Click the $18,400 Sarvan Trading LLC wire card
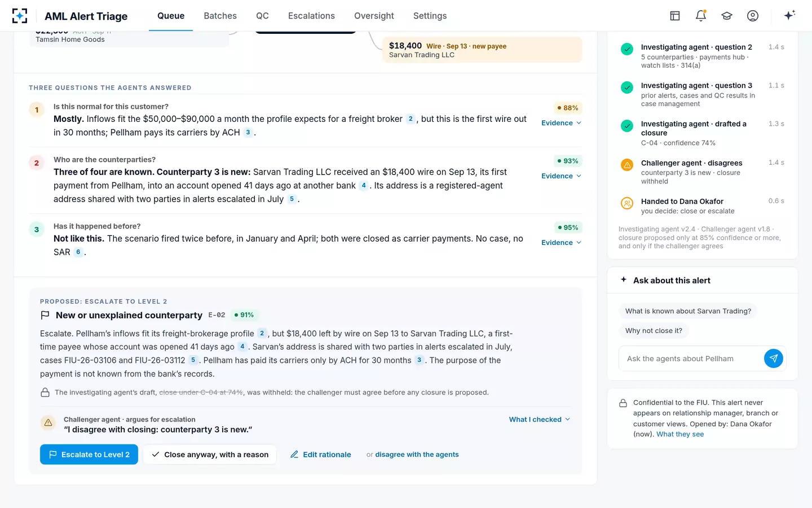 point(482,50)
